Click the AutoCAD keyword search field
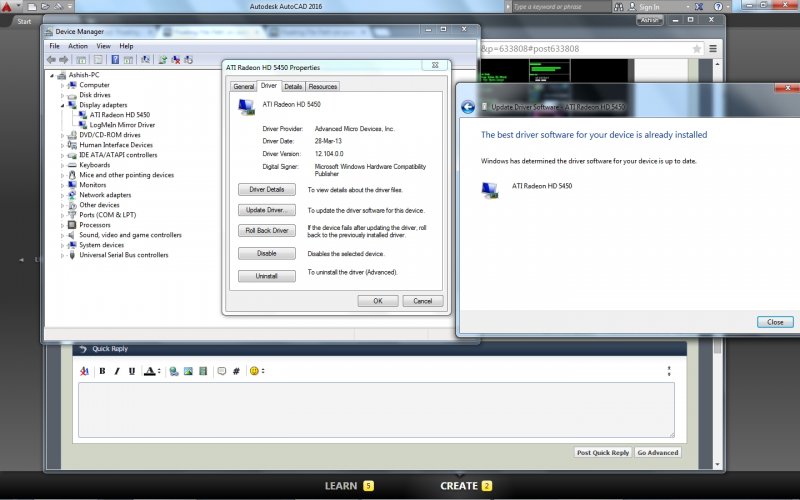The image size is (800, 500). click(x=560, y=7)
